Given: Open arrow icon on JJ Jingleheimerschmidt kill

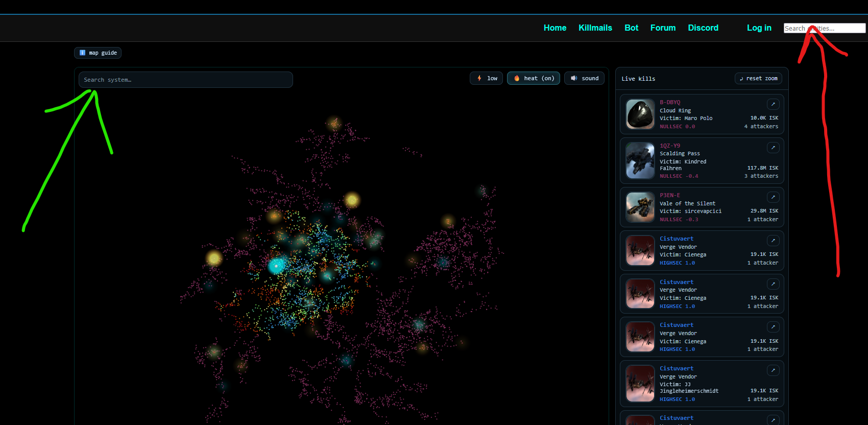Looking at the screenshot, I should tap(773, 370).
